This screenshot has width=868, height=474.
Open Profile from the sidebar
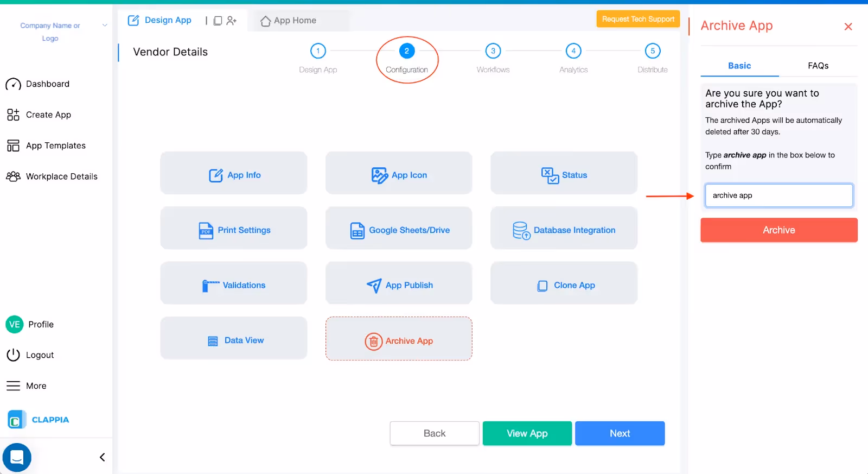[41, 324]
